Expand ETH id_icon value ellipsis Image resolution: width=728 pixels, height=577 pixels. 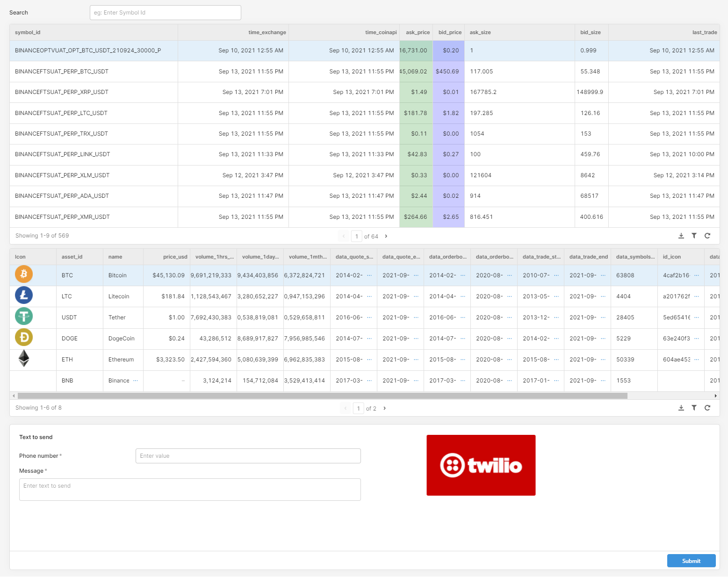pyautogui.click(x=697, y=360)
